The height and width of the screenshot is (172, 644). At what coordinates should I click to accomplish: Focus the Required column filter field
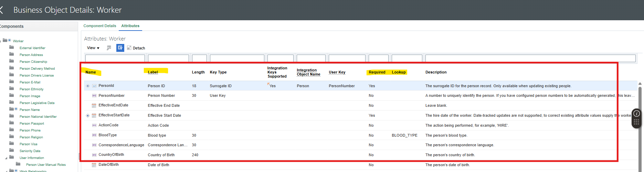tap(378, 58)
